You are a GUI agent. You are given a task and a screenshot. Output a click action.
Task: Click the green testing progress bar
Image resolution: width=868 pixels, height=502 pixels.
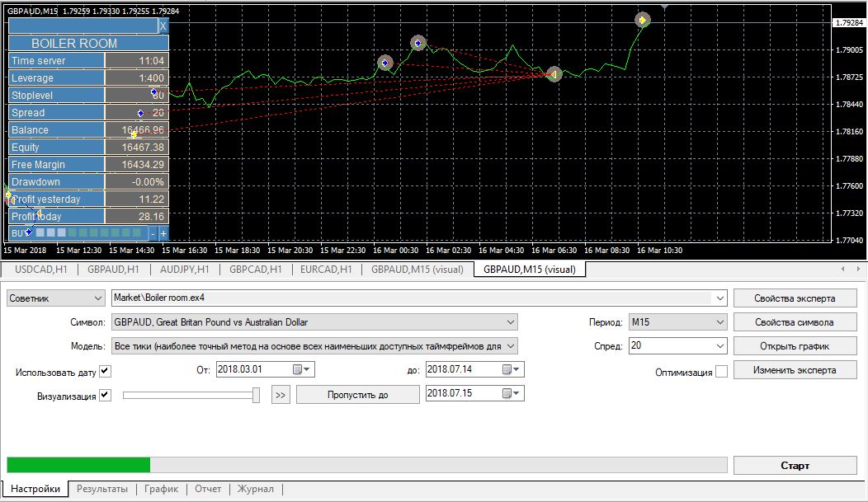pos(78,465)
